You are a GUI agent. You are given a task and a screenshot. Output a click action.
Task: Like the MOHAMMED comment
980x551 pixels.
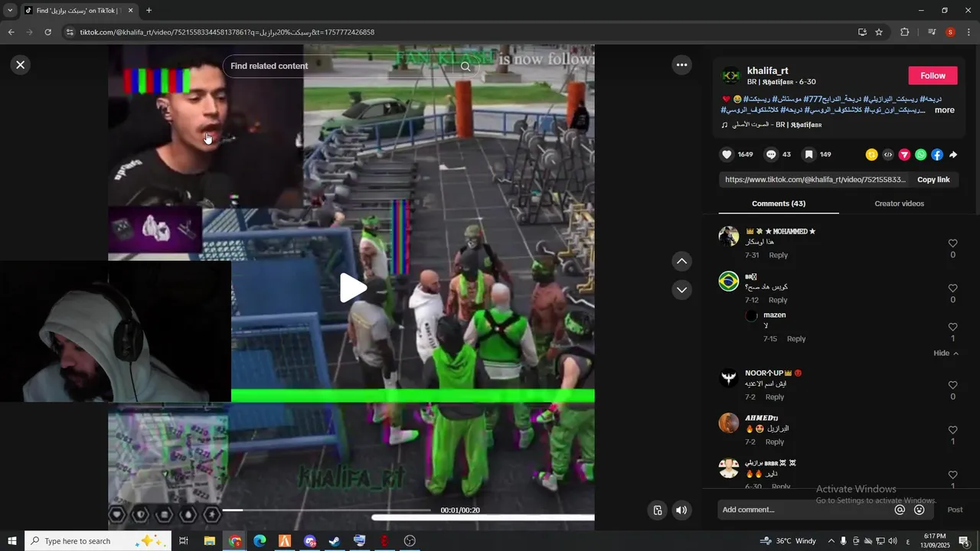pos(952,244)
